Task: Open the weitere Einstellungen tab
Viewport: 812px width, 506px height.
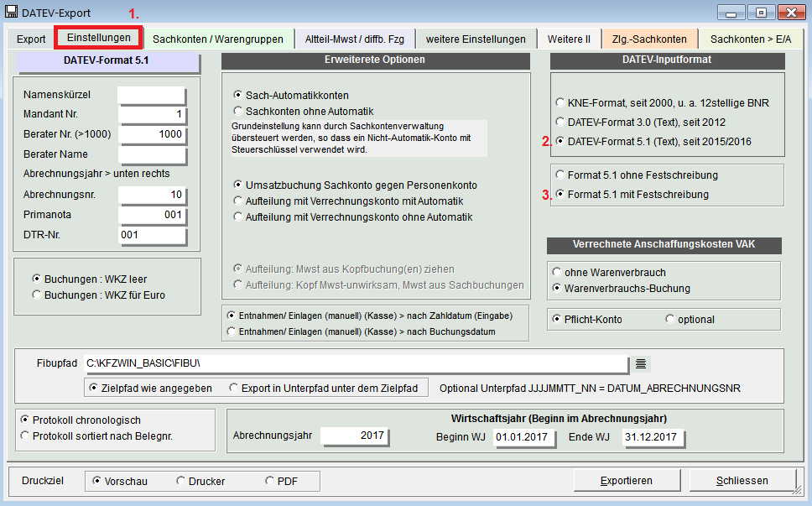Action: tap(476, 39)
